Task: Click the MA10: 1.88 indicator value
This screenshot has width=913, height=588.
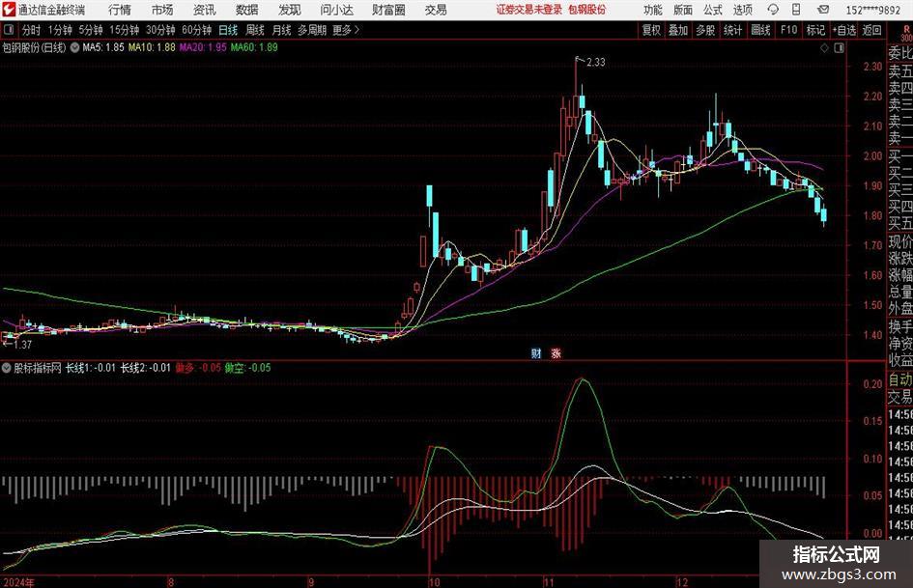Action: (152, 47)
